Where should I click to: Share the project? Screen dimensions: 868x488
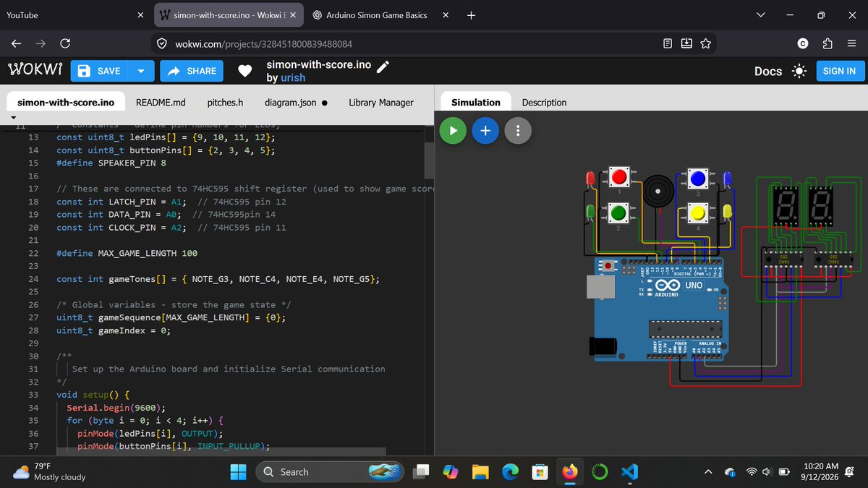point(192,71)
